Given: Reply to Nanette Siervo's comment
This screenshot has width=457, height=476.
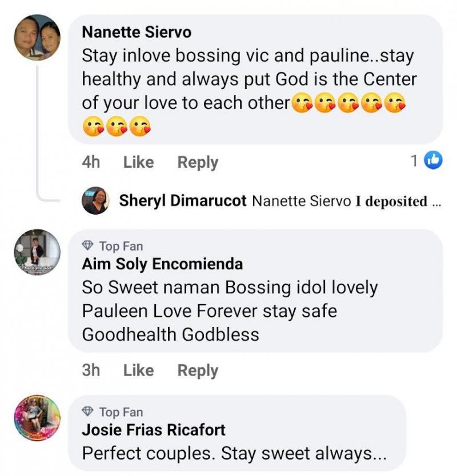Looking at the screenshot, I should [198, 162].
